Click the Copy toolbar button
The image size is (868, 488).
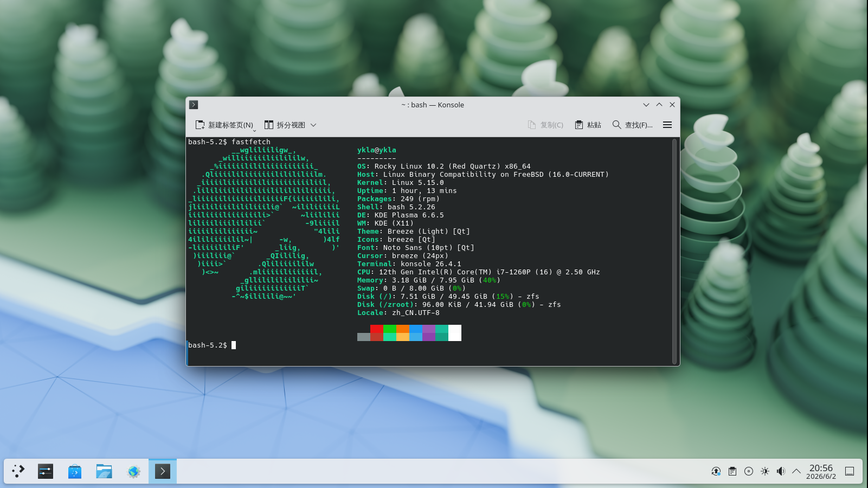coord(545,125)
